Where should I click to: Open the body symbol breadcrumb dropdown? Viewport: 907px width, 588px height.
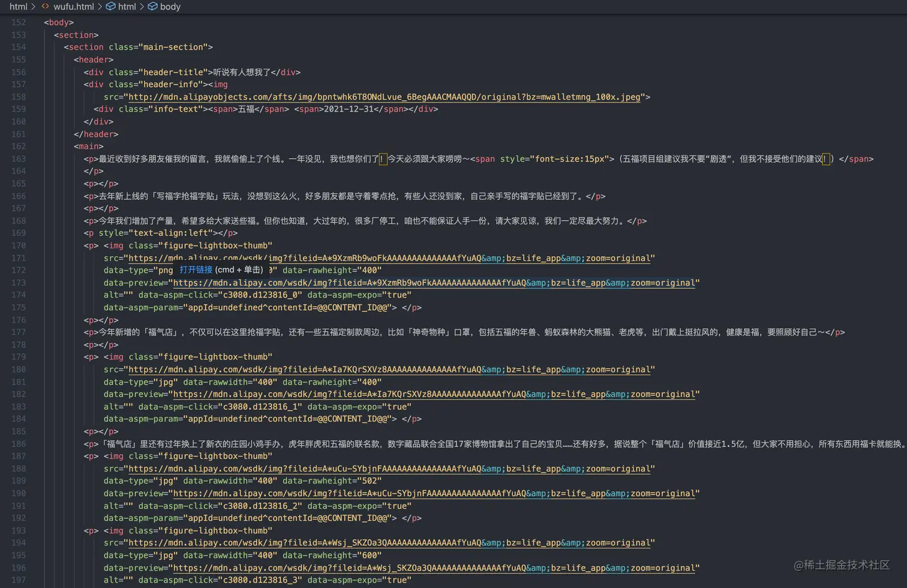pos(170,7)
